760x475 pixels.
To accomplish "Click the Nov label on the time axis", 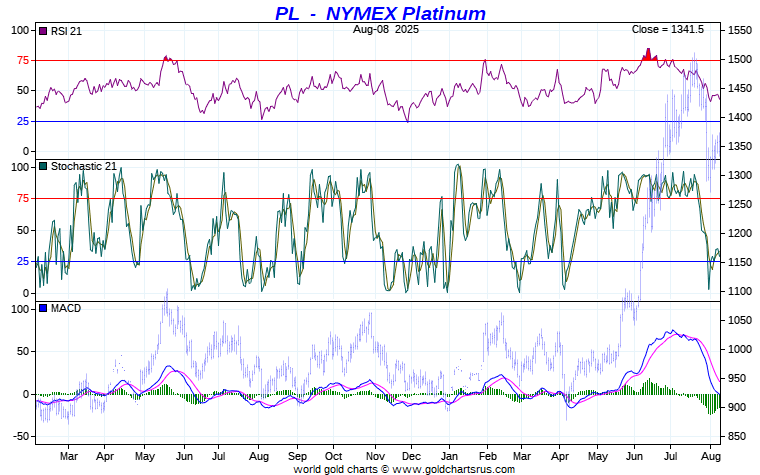I will [x=374, y=456].
